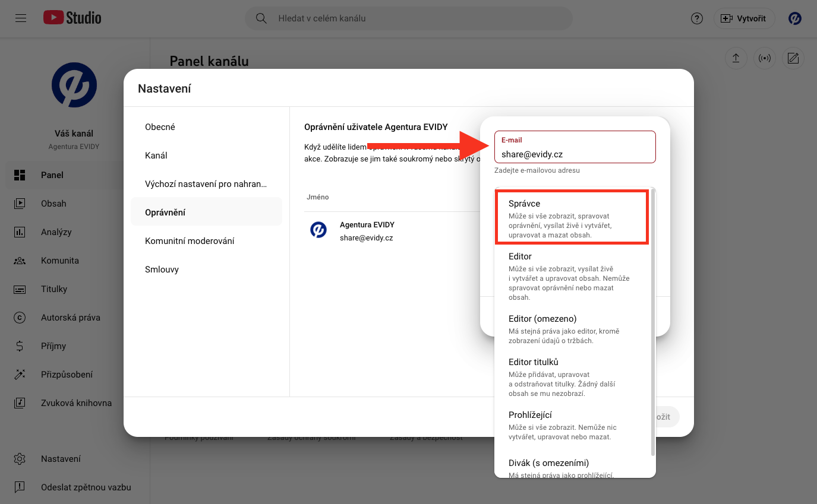Open the Kanál settings tab
This screenshot has height=504, width=817.
[206, 156]
